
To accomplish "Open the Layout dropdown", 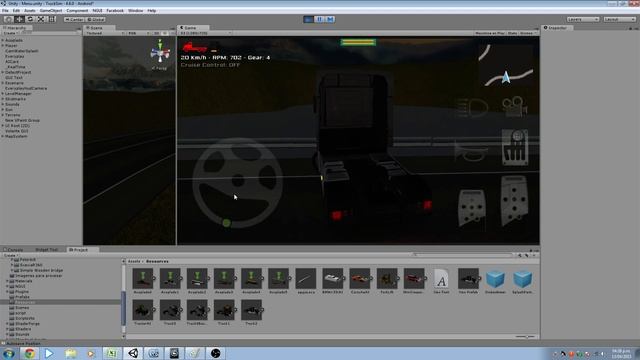I will point(619,19).
